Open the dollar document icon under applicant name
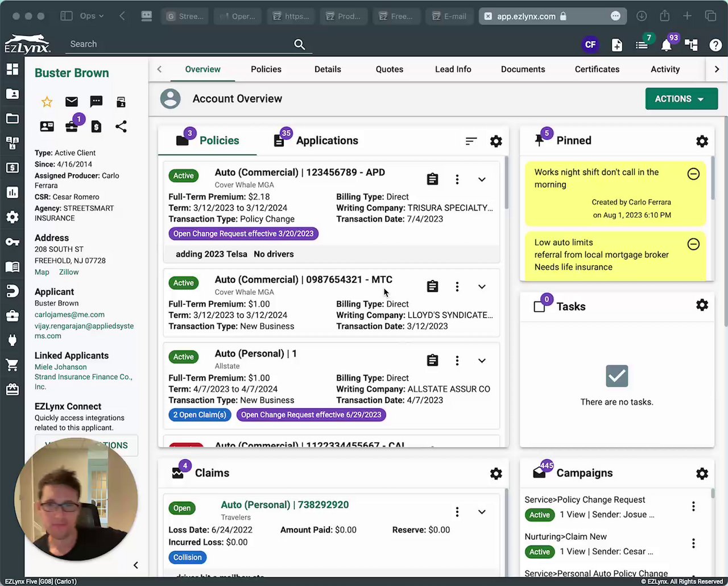 (x=96, y=126)
